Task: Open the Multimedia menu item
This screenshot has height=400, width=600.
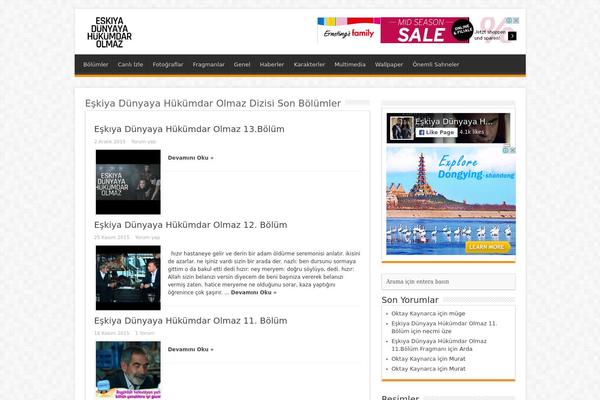Action: pos(350,65)
